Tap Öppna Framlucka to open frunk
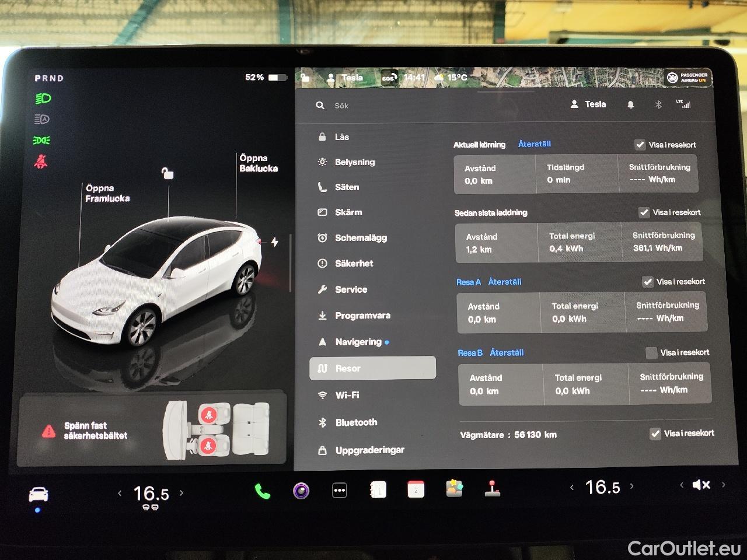 pos(107,193)
